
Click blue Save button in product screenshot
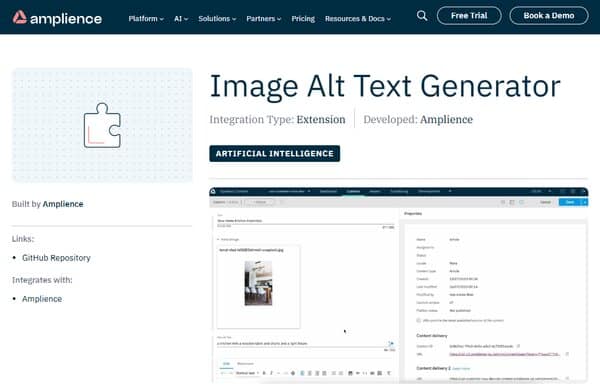pyautogui.click(x=570, y=202)
